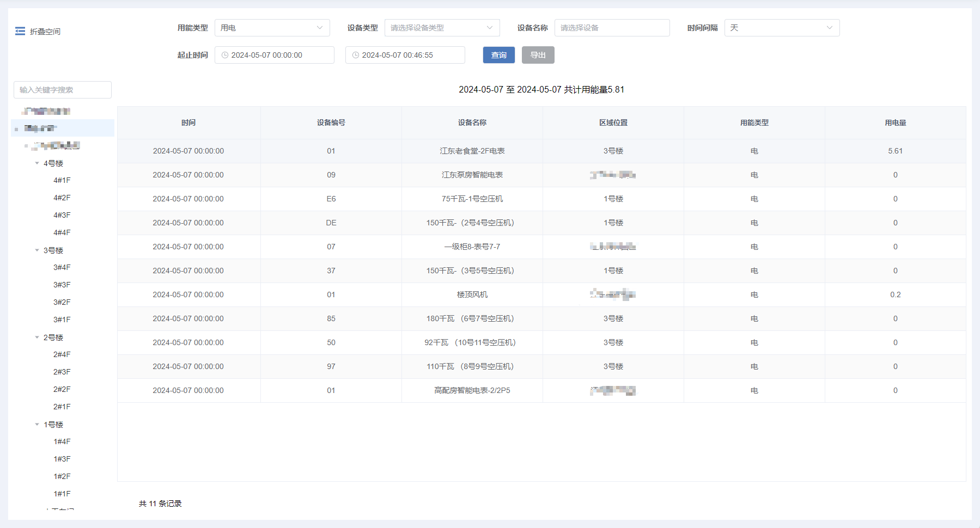The height and width of the screenshot is (528, 980).
Task: Click the 江东老食堂-2F电表 cell
Action: (x=472, y=151)
